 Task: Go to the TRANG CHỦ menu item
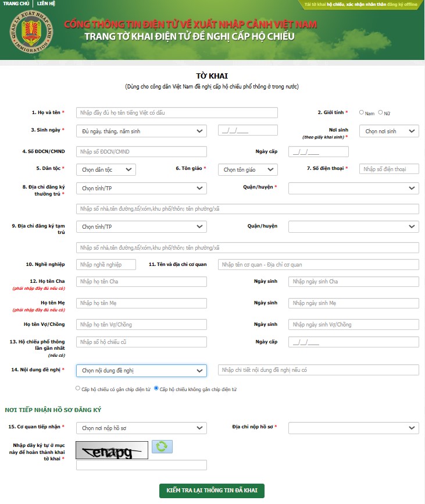tap(16, 3)
